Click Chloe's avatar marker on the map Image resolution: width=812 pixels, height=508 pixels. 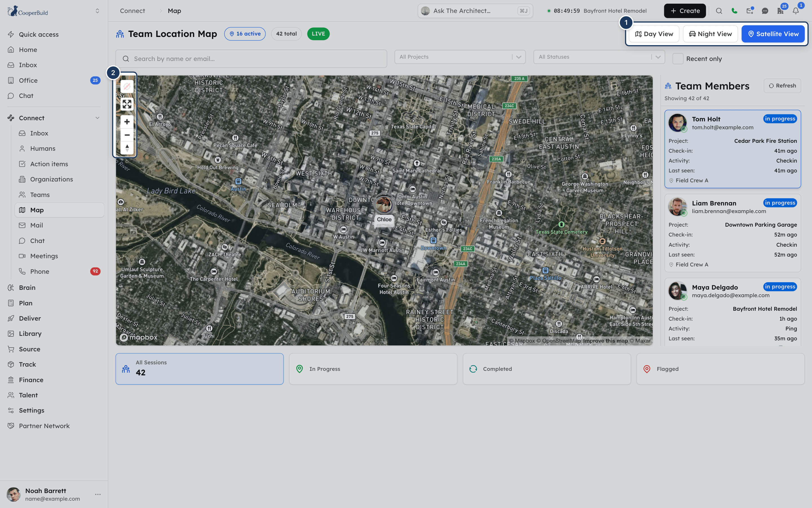pyautogui.click(x=383, y=204)
